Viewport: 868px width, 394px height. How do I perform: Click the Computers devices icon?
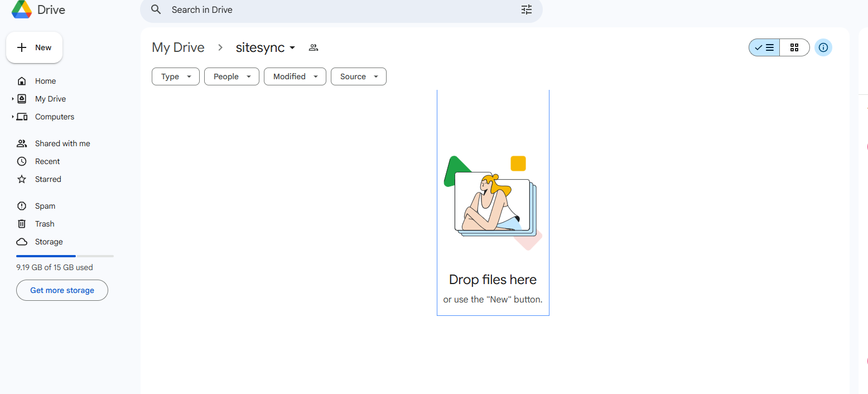22,117
